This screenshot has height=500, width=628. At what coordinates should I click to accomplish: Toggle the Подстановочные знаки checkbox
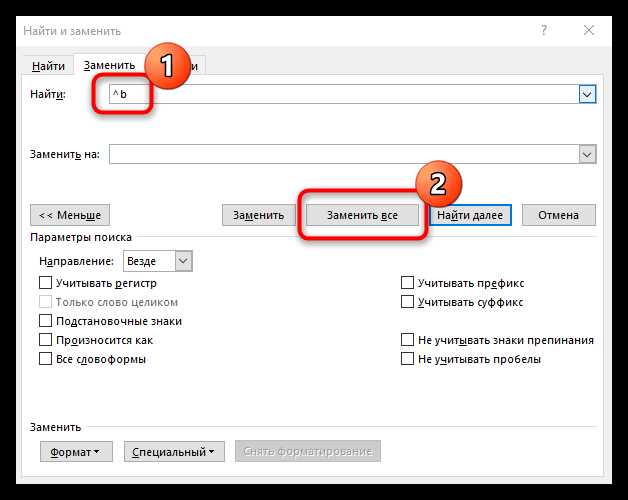click(45, 321)
